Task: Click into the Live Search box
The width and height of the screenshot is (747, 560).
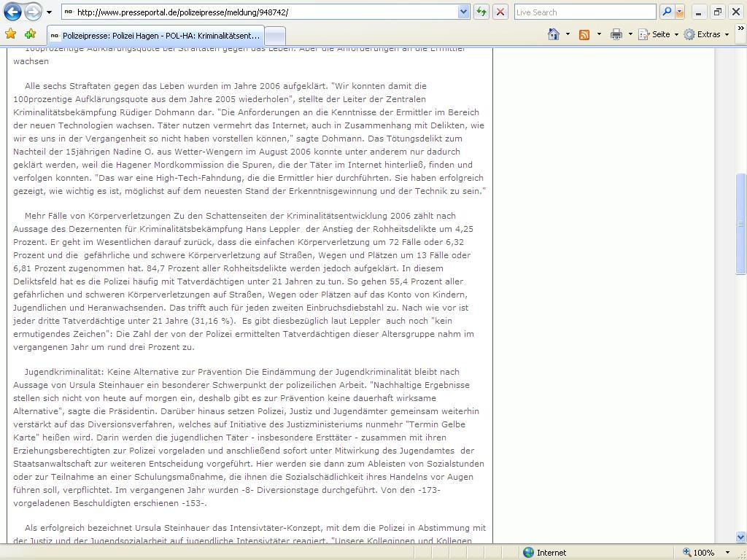Action: pyautogui.click(x=585, y=12)
